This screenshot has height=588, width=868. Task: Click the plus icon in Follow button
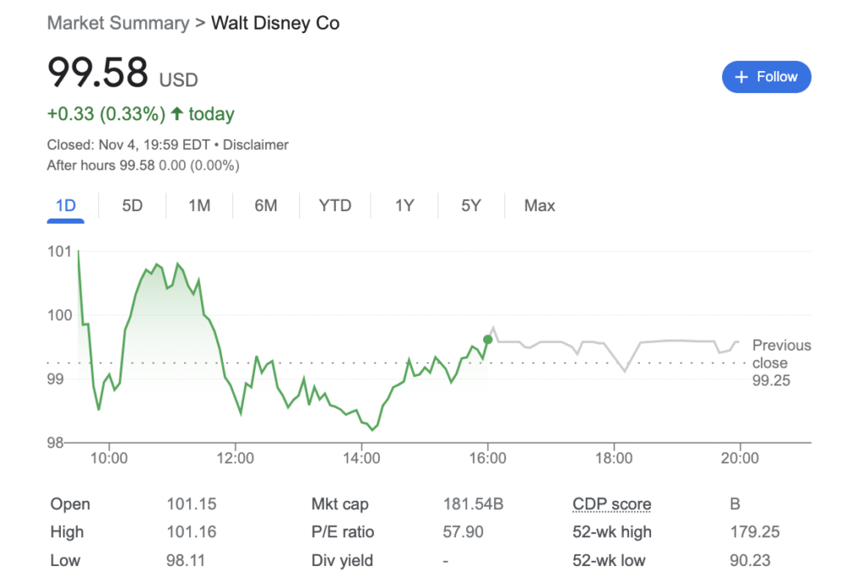(741, 77)
